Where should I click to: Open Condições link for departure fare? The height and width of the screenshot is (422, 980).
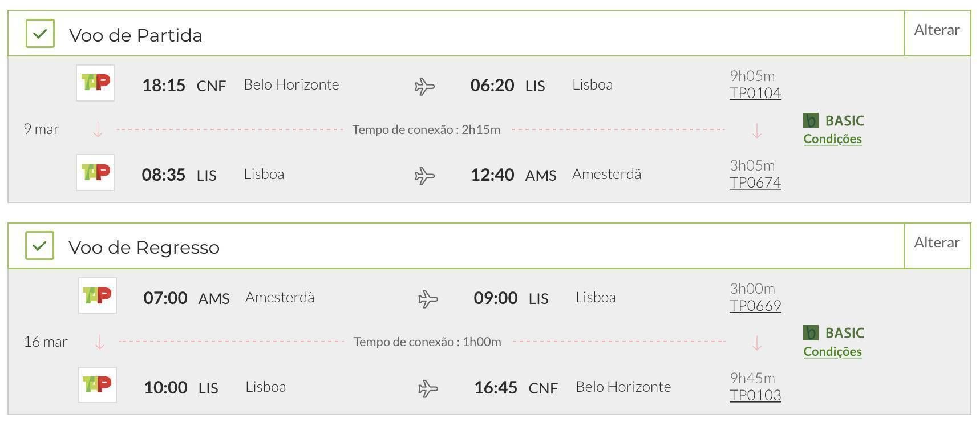click(x=832, y=139)
